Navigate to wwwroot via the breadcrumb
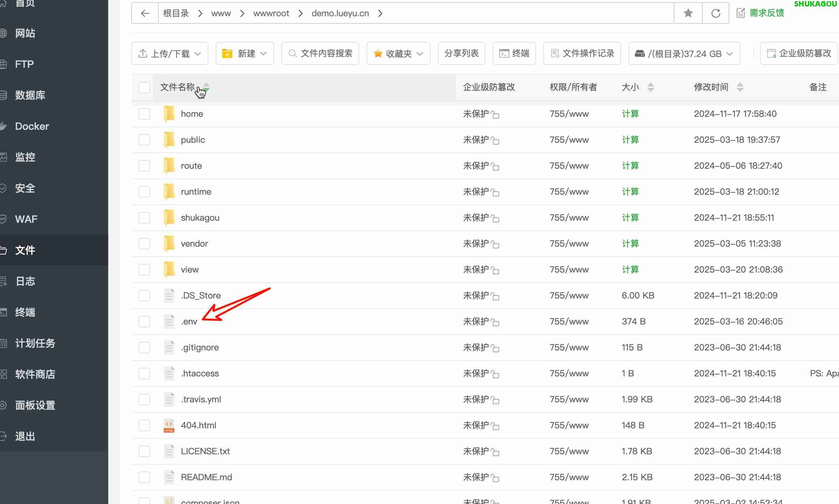Screen dimensions: 839x504 coord(271,13)
